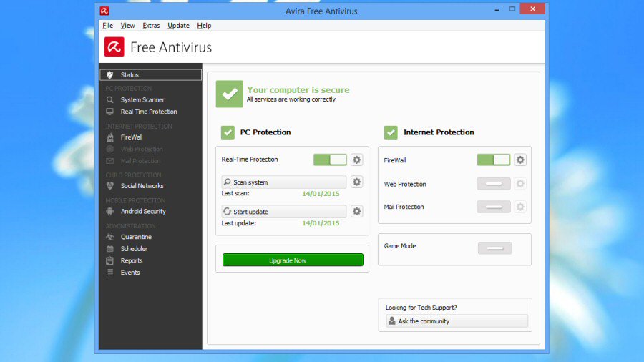The width and height of the screenshot is (644, 362).
Task: Select Events in sidebar
Action: [x=130, y=273]
